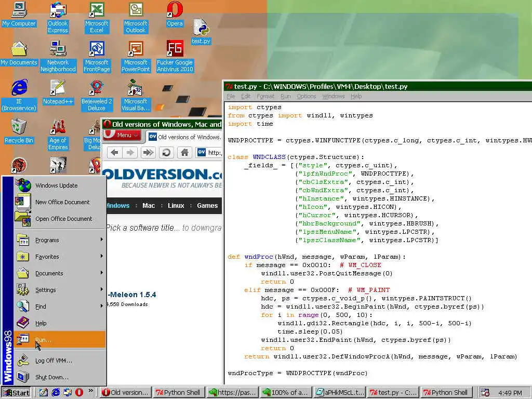
Task: Open Format menu in test.py editor
Action: 265,96
